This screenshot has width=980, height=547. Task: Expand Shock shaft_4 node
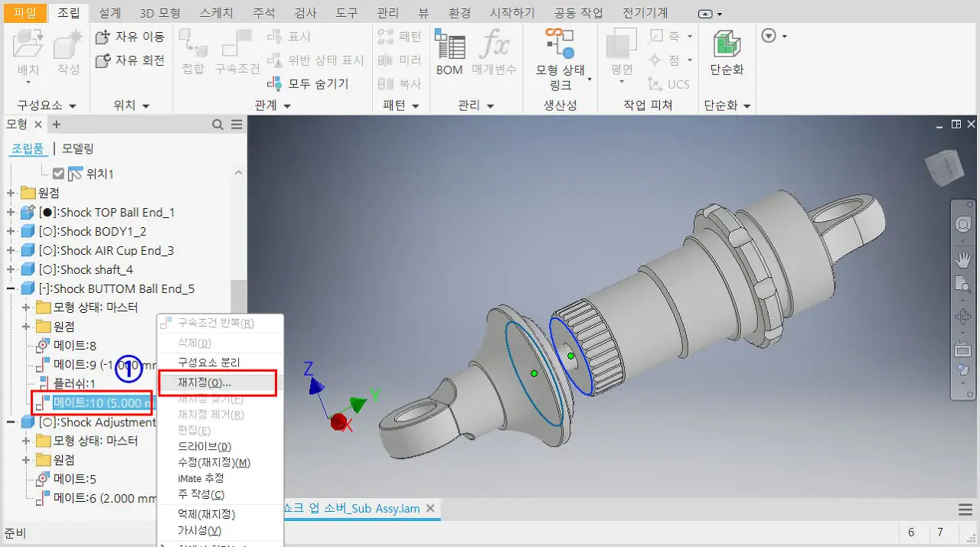click(x=11, y=269)
